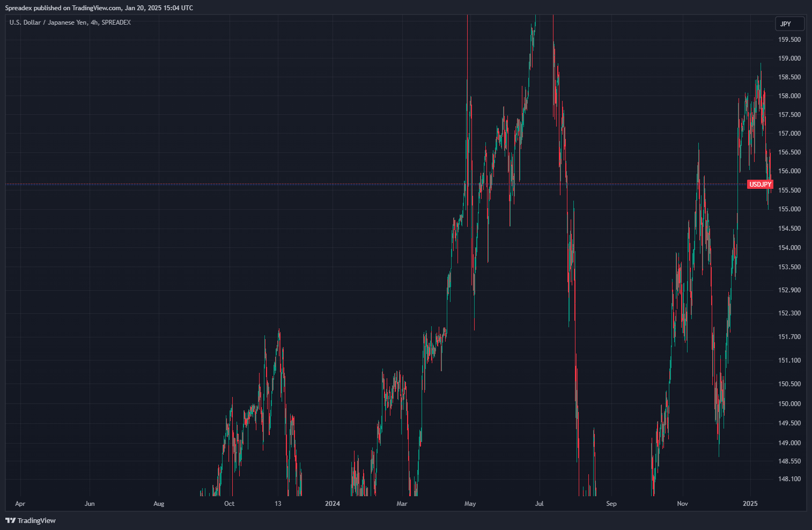The height and width of the screenshot is (530, 812).
Task: Click the 2025 label on time axis
Action: [x=750, y=504]
